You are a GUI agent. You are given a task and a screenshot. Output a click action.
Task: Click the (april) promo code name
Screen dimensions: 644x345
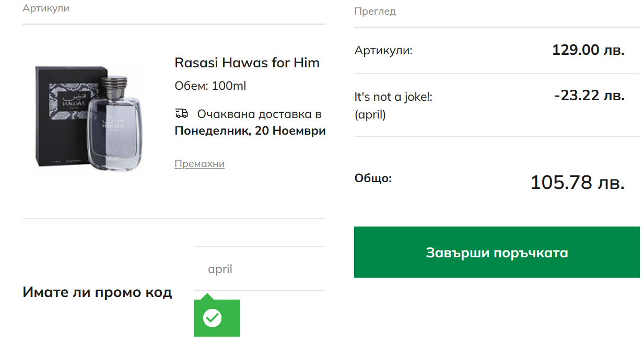coord(370,114)
